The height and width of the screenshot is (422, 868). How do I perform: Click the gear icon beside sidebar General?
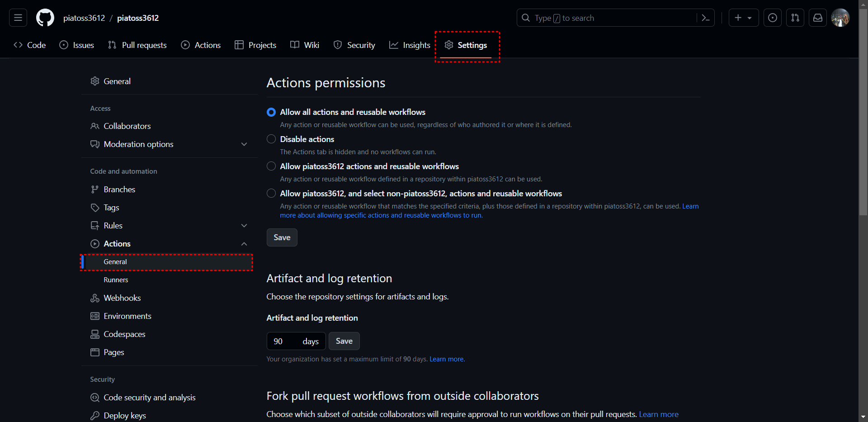(95, 81)
